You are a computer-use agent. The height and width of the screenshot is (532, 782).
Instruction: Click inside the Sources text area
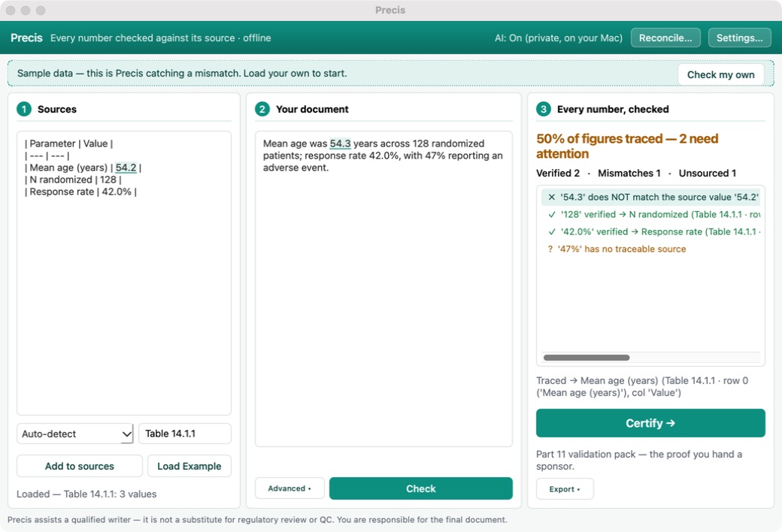(123, 273)
